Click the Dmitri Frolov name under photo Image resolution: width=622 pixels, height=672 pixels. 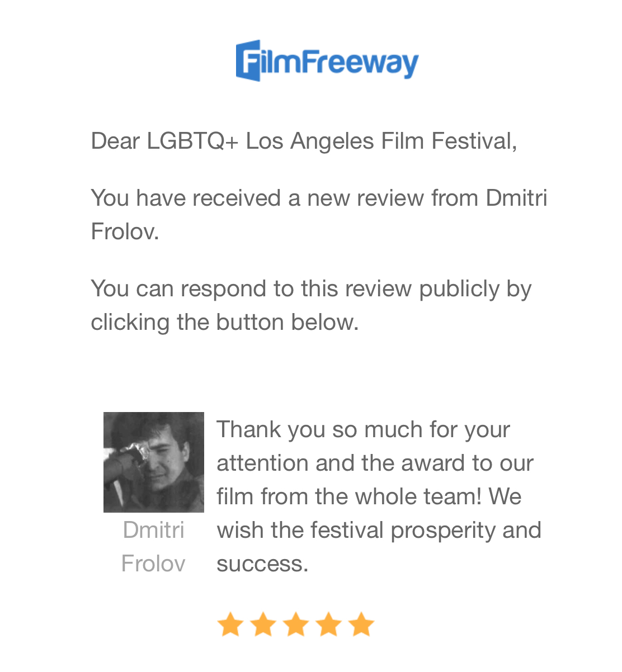point(153,546)
